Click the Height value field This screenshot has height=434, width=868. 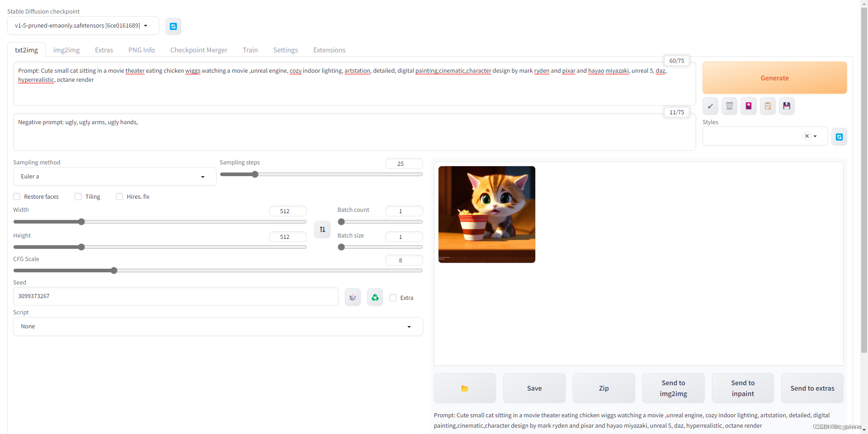click(x=288, y=237)
